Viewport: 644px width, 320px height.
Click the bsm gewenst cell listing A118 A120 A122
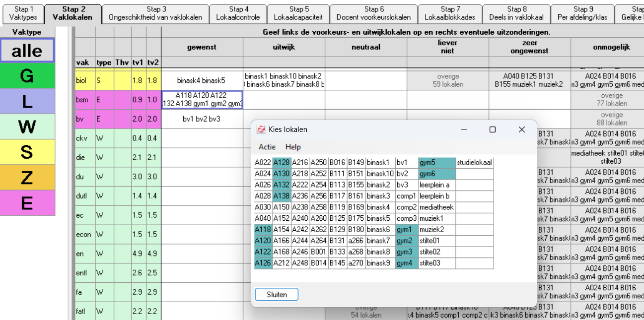tap(202, 100)
